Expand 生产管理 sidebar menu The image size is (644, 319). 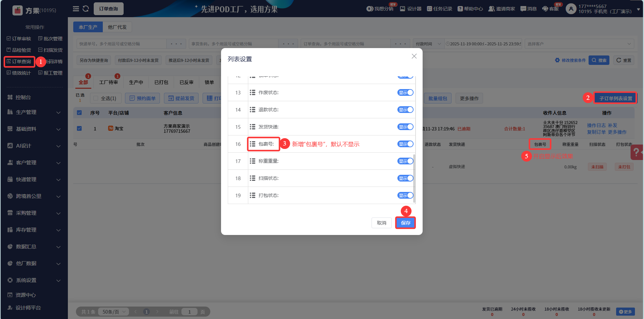(34, 112)
